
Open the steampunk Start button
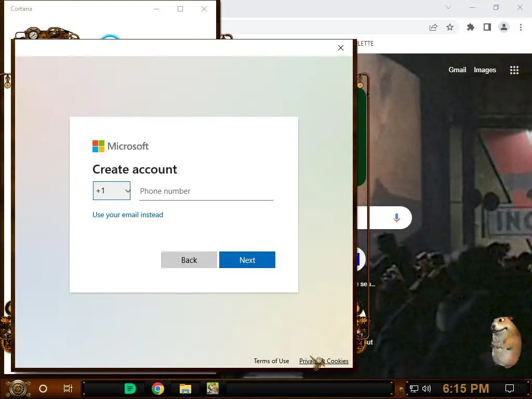(x=18, y=389)
